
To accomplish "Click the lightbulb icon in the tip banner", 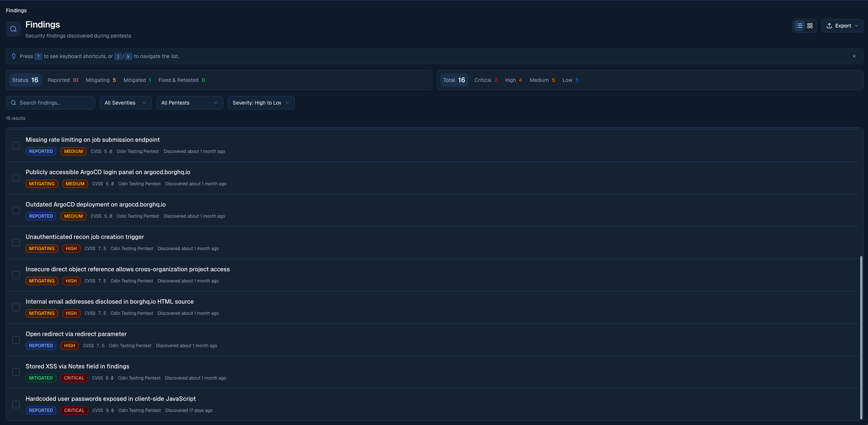I will point(14,56).
